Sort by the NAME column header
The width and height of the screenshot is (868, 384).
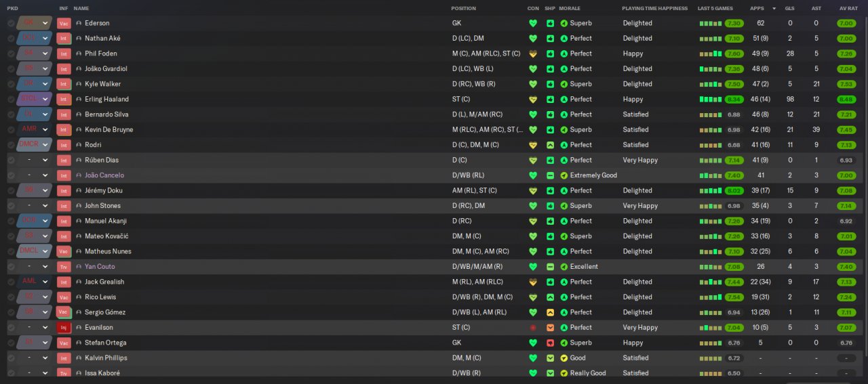(x=81, y=8)
